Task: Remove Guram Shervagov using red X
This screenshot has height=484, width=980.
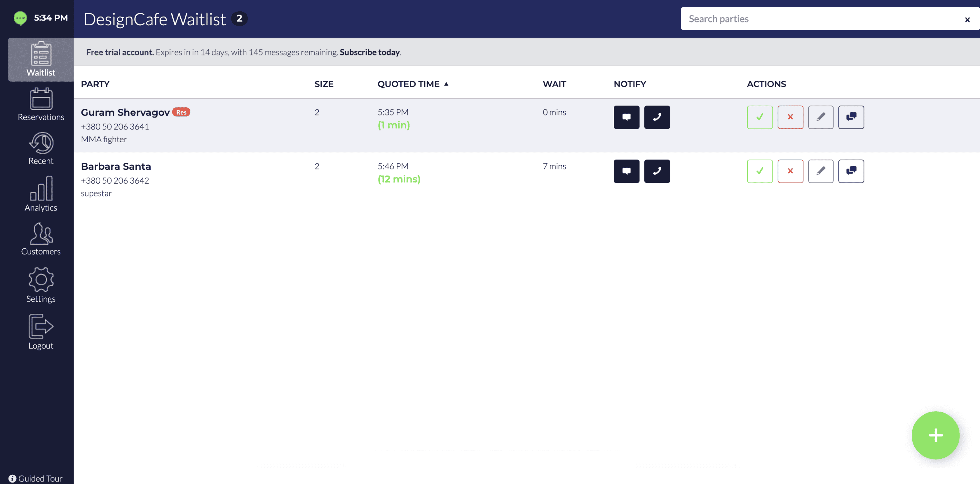Action: (x=790, y=117)
